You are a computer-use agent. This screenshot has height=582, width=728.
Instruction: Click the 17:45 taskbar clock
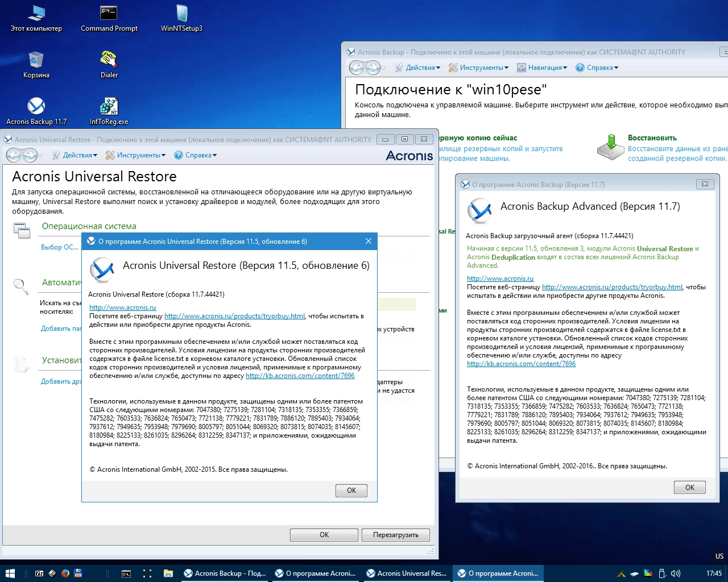(714, 573)
